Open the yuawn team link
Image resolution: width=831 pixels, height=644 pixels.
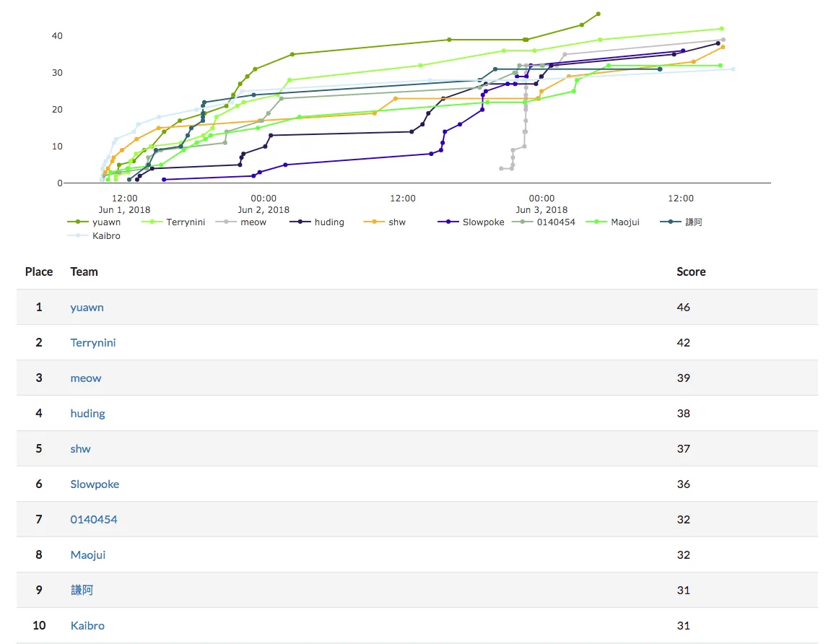click(87, 308)
